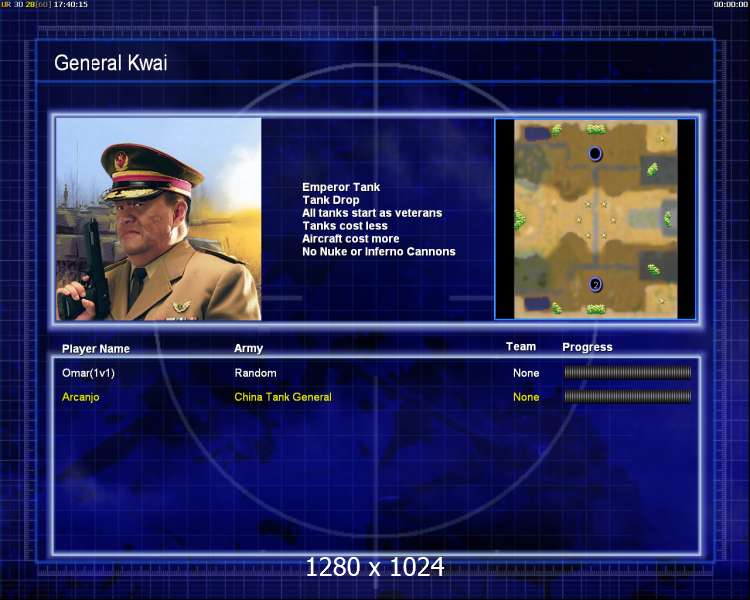Select player start position 1 on map
Viewport: 750px width, 600px height.
coord(595,154)
